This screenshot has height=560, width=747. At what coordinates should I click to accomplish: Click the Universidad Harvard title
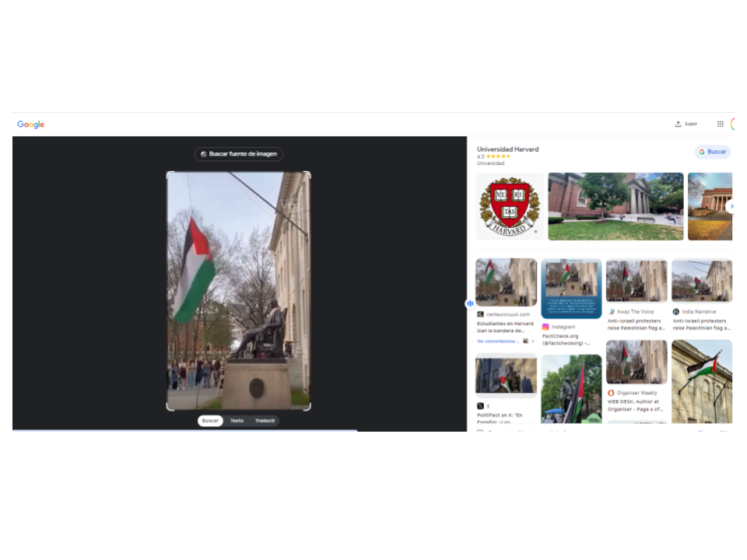point(507,149)
